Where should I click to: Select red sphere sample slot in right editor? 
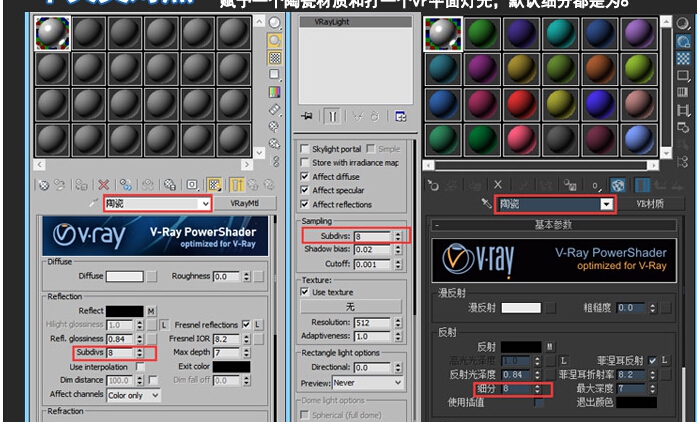click(521, 105)
